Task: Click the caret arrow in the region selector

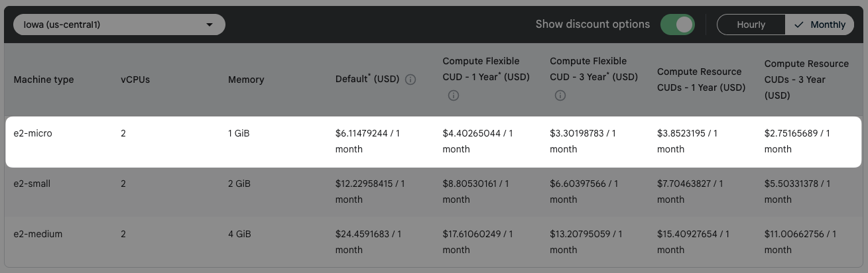Action: [210, 25]
